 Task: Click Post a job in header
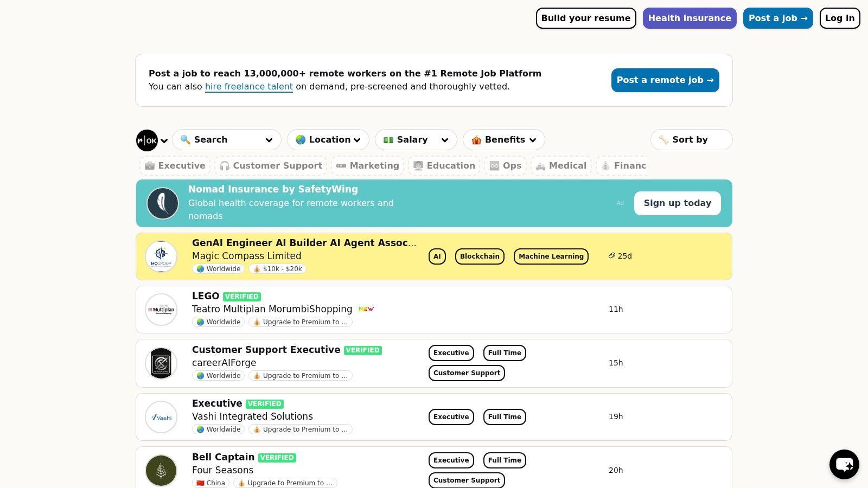pyautogui.click(x=778, y=18)
